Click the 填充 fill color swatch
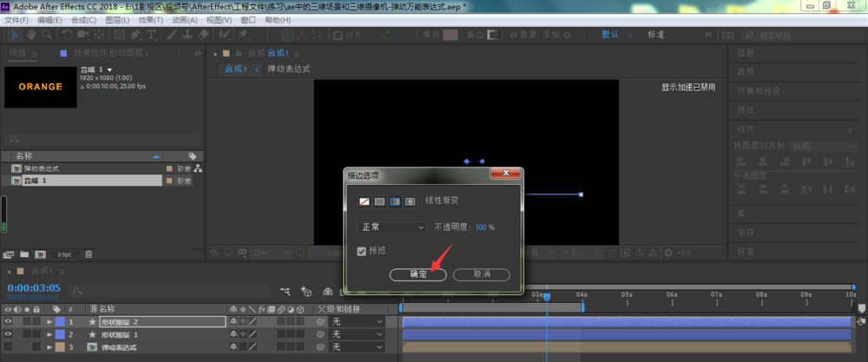 [x=450, y=35]
